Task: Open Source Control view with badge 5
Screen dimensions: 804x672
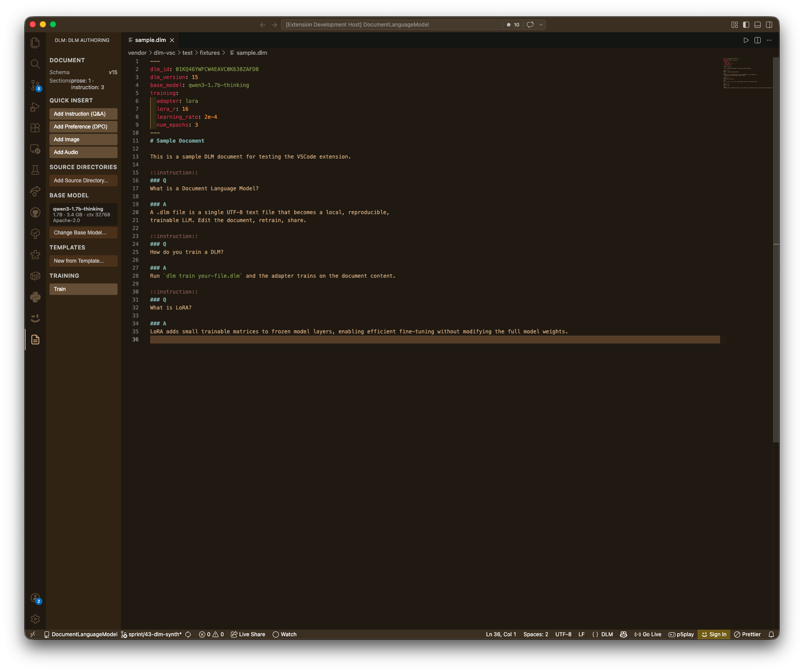Action: tap(35, 85)
